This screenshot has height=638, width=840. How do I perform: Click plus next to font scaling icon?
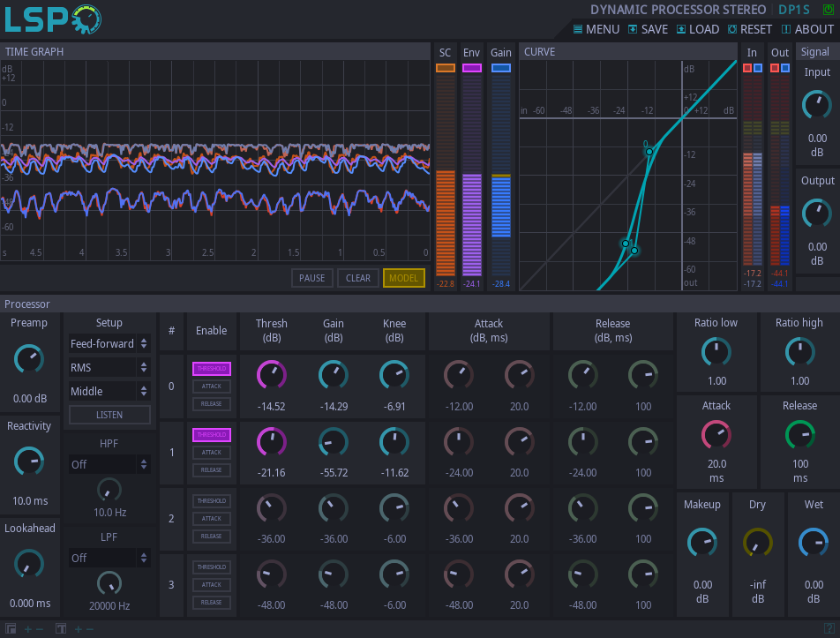click(x=79, y=629)
